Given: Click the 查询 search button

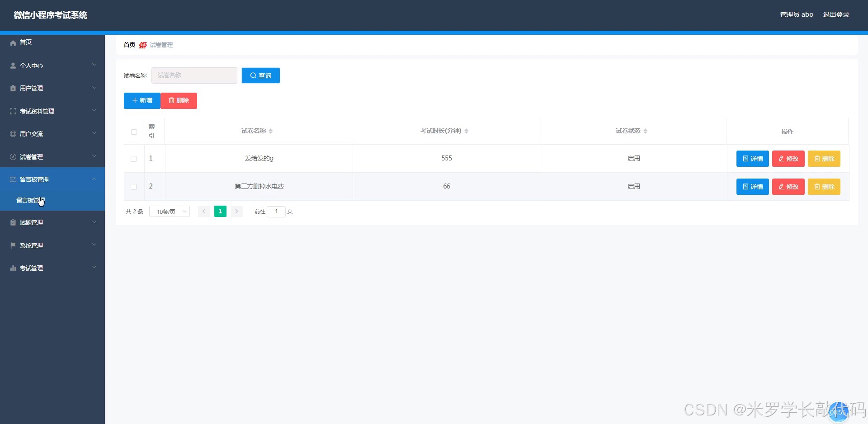Looking at the screenshot, I should 261,75.
